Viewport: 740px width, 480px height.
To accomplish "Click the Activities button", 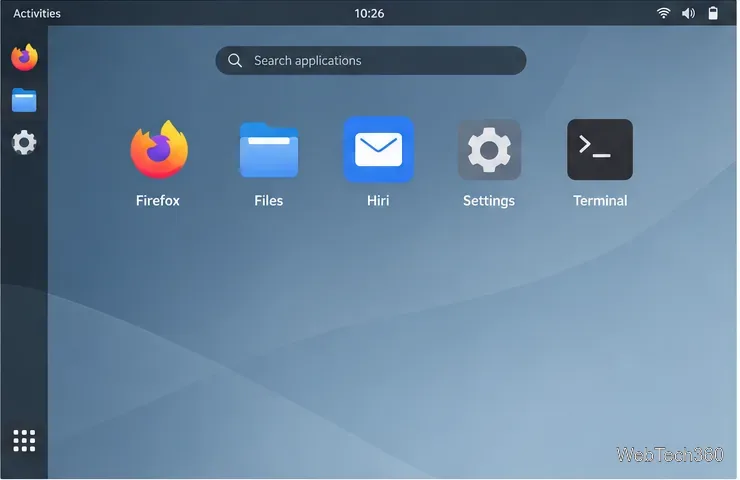I will [x=37, y=13].
